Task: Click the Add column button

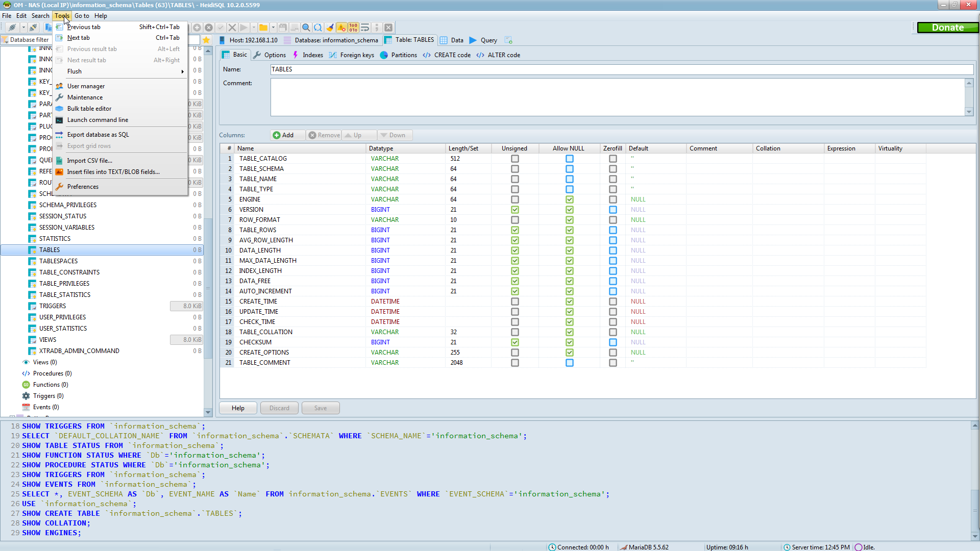Action: [x=284, y=135]
